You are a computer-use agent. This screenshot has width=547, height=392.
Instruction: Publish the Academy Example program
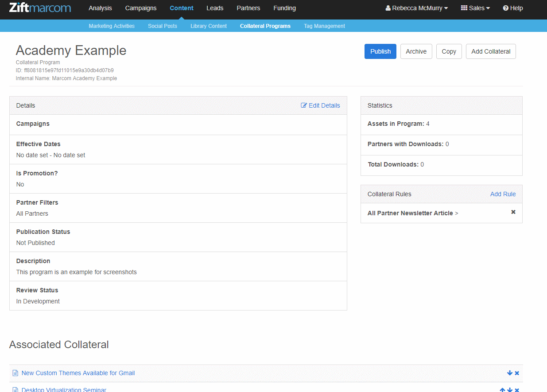(380, 51)
